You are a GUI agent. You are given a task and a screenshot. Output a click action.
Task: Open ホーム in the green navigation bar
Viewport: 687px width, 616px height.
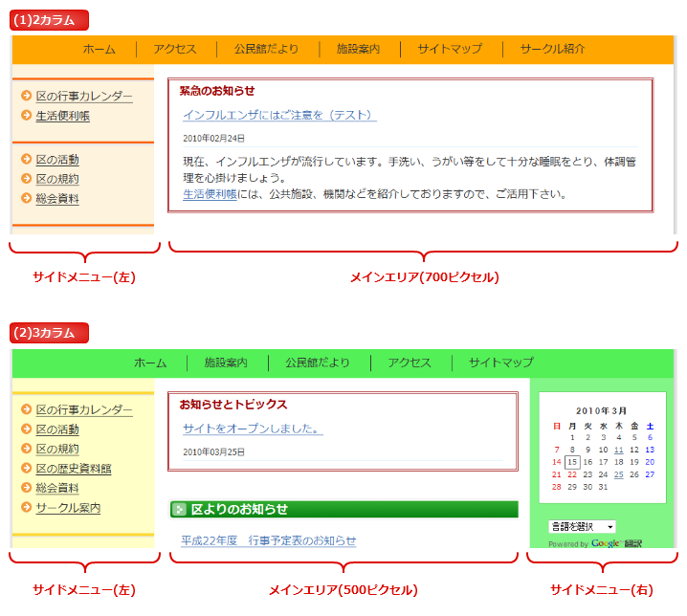(x=150, y=363)
